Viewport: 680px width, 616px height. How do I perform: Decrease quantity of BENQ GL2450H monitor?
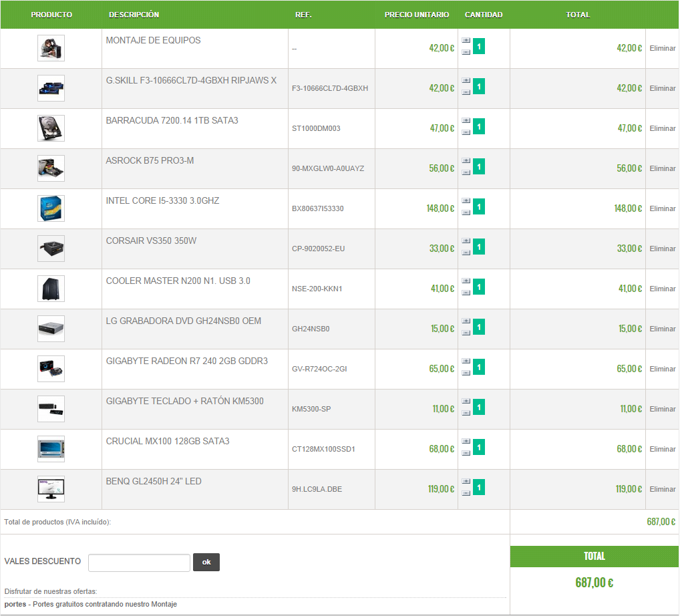click(x=466, y=494)
